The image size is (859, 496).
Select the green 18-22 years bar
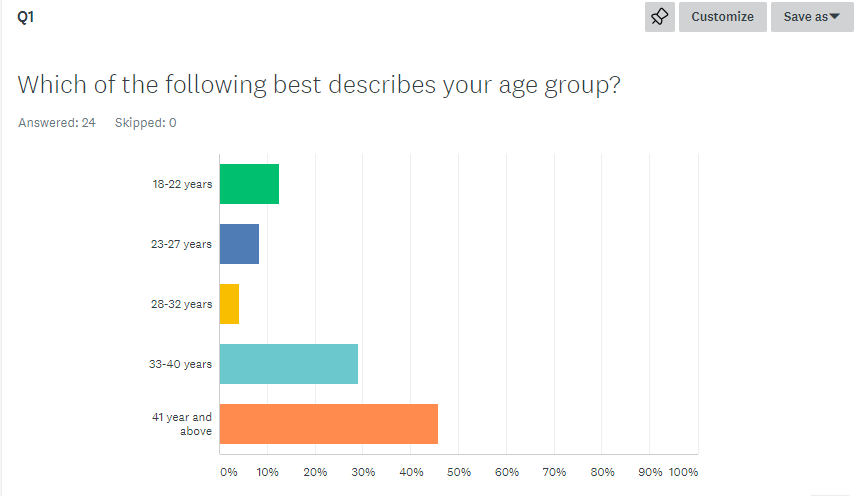pyautogui.click(x=249, y=184)
